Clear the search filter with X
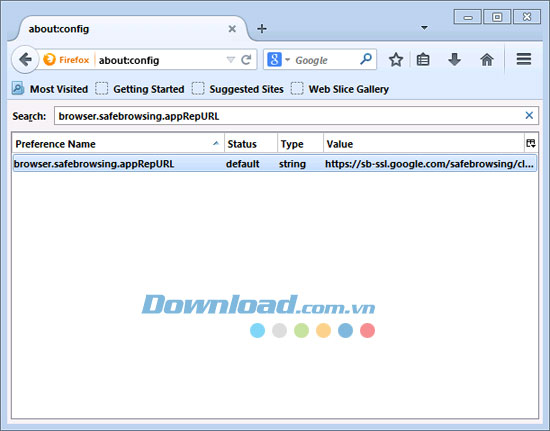This screenshot has width=550, height=431. 529,115
